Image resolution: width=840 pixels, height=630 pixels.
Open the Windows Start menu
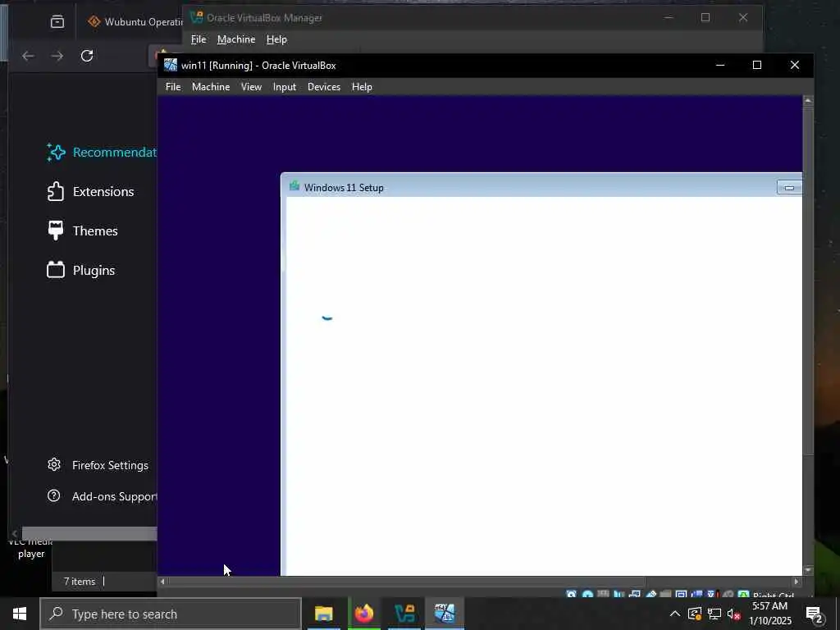(x=20, y=614)
